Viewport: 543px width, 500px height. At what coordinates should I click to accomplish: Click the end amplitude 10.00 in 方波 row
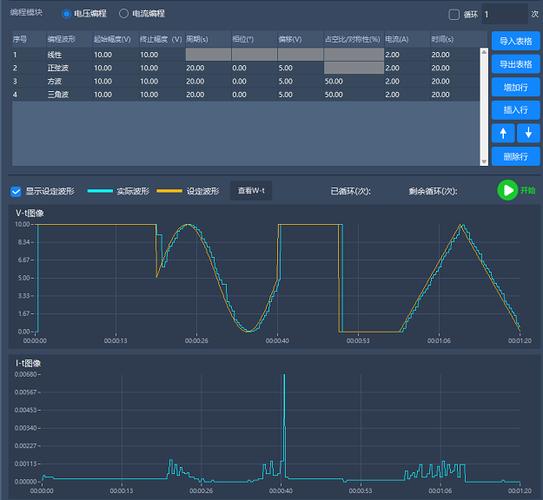[149, 81]
